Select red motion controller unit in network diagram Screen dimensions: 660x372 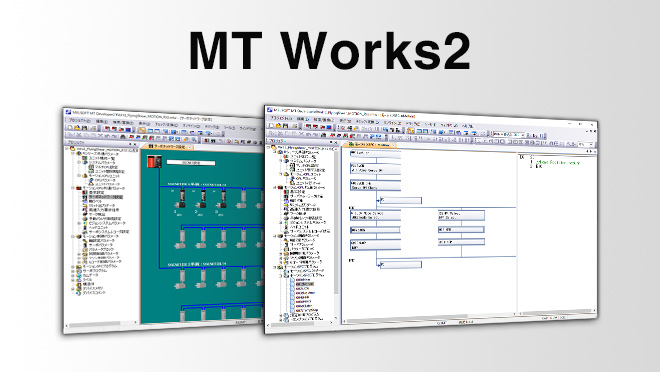[x=154, y=162]
